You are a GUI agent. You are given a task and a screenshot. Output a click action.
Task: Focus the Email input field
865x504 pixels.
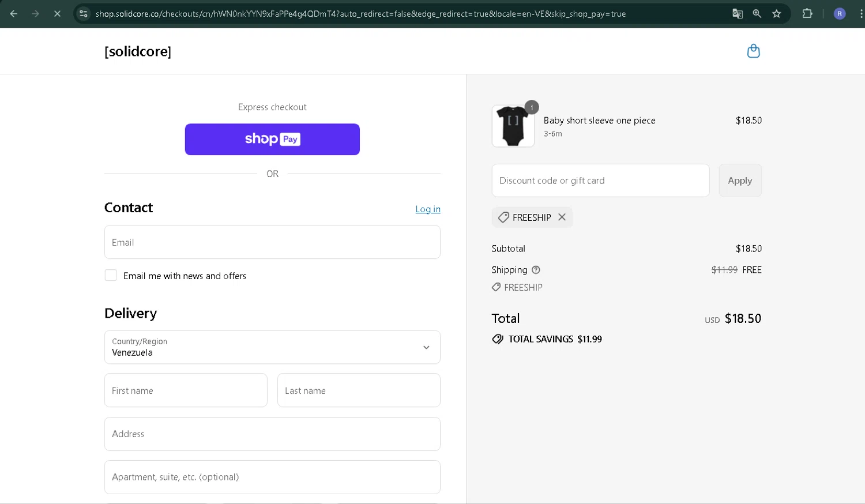coord(272,242)
